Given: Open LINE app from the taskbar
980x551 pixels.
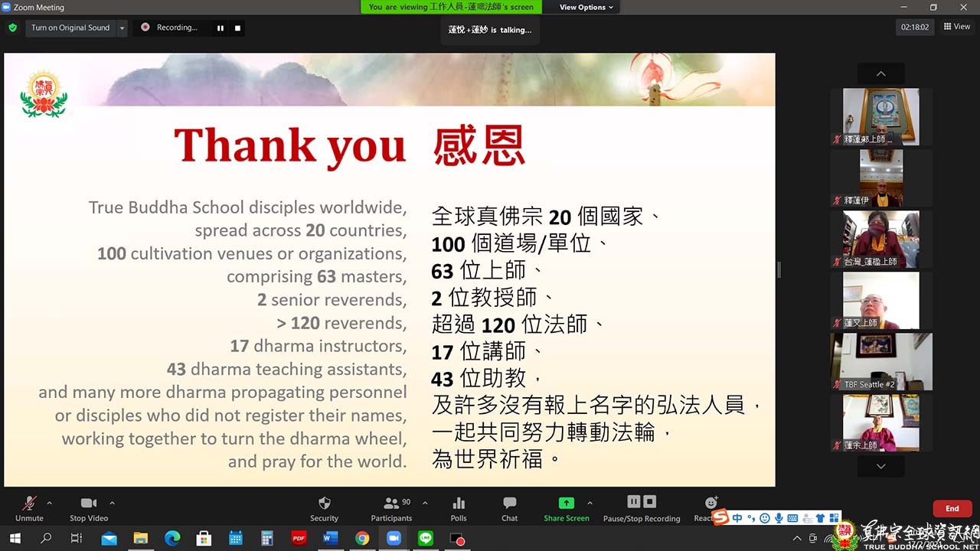Looking at the screenshot, I should pyautogui.click(x=426, y=539).
